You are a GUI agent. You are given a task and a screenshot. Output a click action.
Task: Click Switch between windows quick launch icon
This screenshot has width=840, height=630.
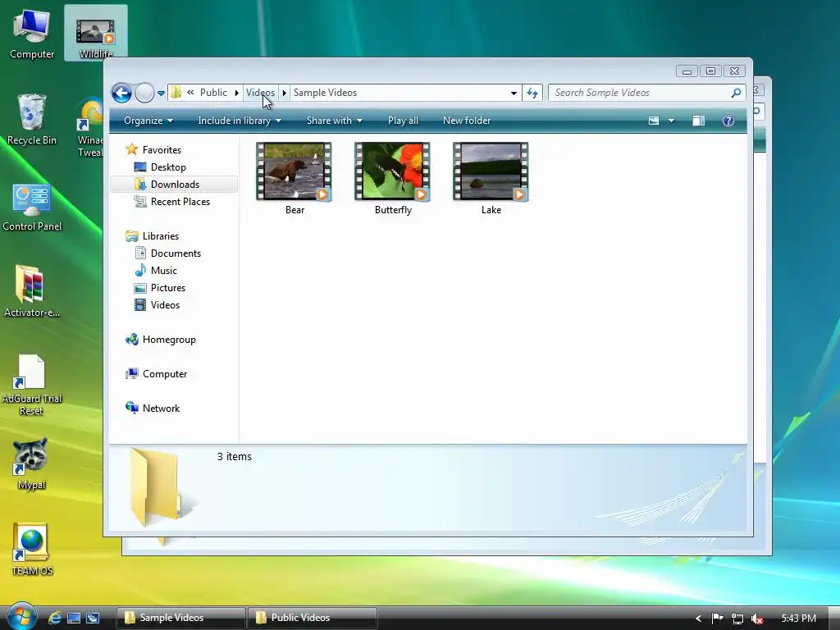[93, 618]
